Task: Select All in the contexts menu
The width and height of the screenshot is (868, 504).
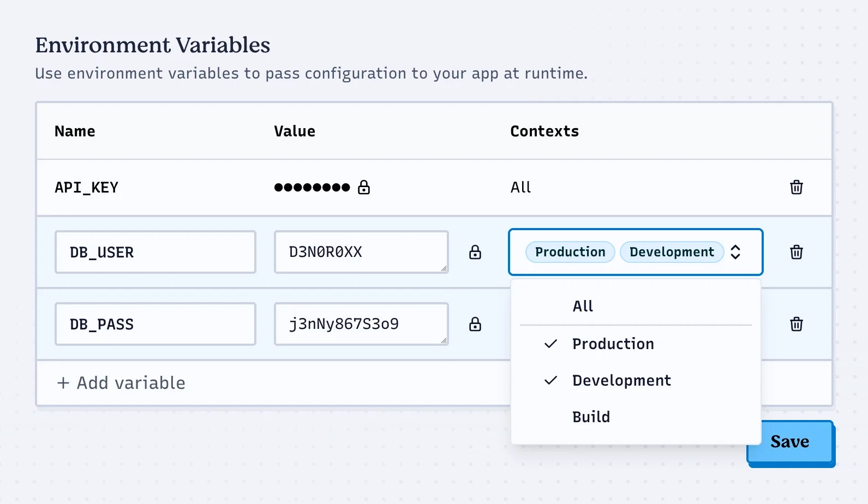Action: tap(583, 306)
